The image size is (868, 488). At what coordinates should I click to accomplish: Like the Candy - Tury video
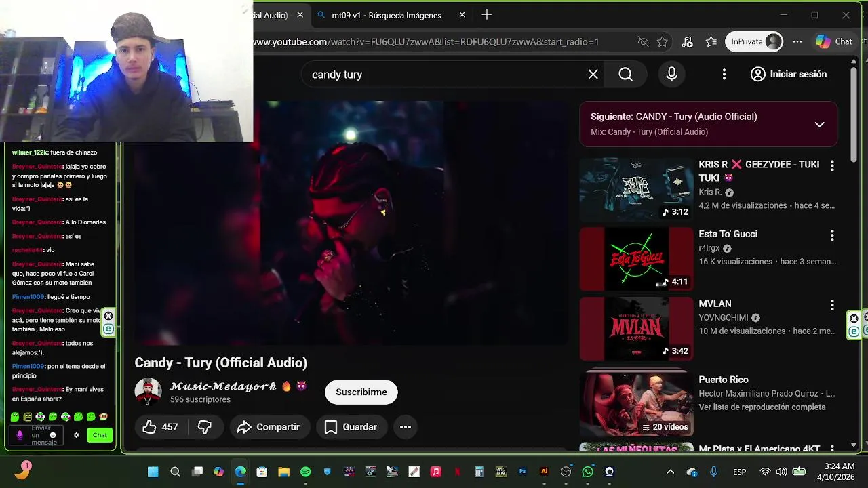point(160,427)
